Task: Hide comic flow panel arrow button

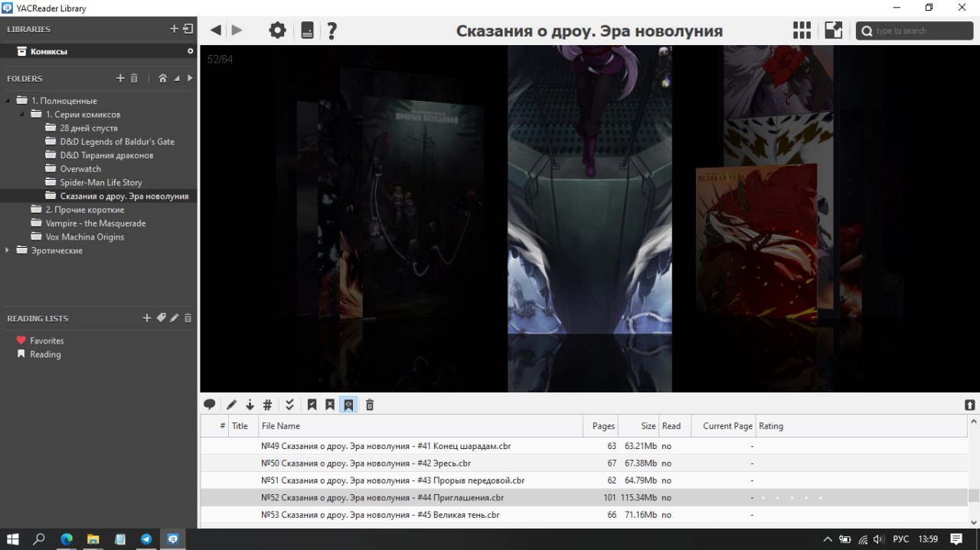Action: point(970,405)
